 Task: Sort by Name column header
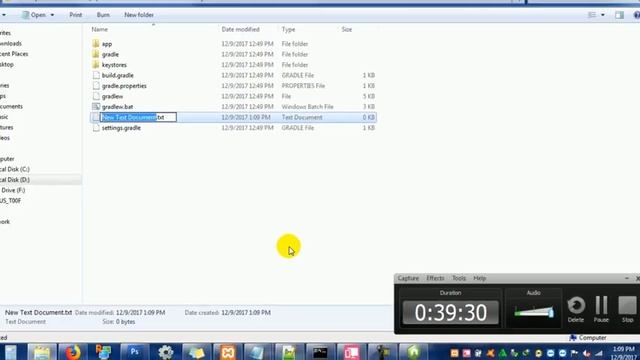[x=100, y=29]
